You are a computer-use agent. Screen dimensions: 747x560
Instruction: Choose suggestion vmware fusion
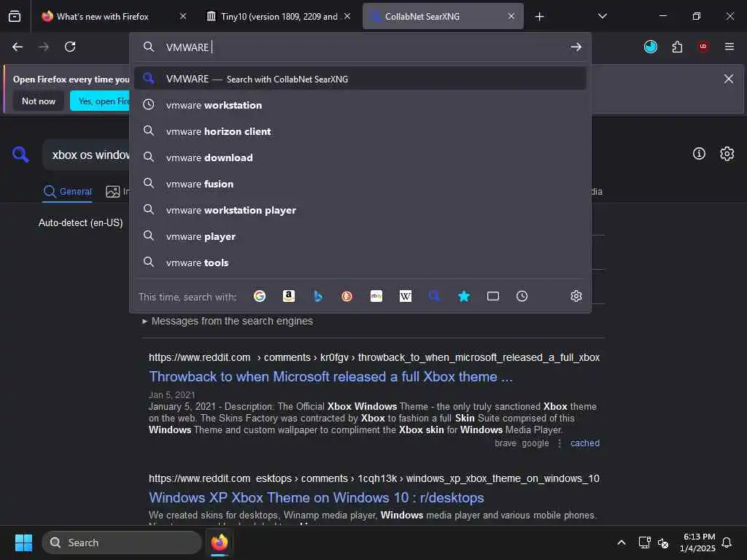click(360, 183)
